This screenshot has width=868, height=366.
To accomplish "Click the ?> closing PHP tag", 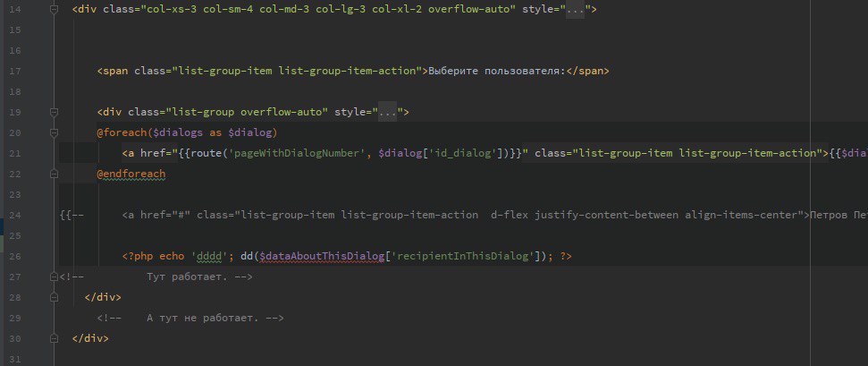I will [x=566, y=256].
